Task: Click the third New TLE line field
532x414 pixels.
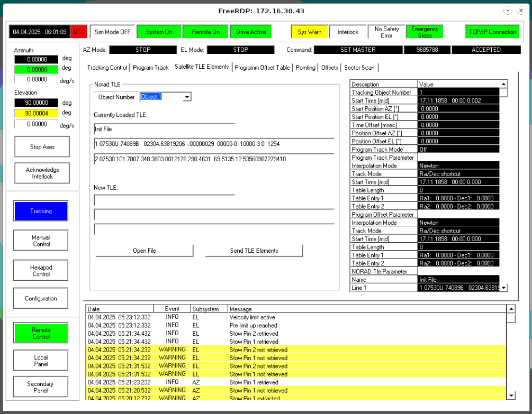Action: pos(214,229)
